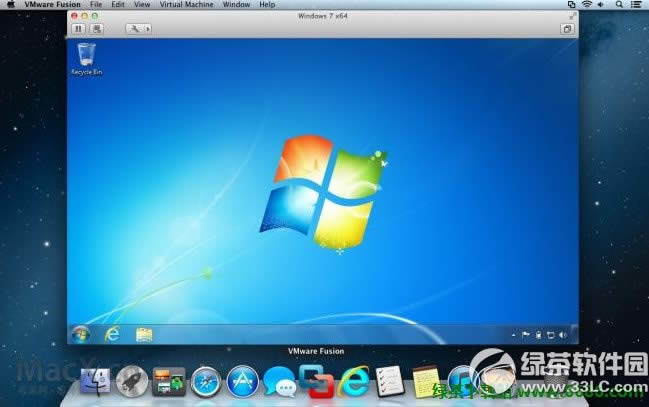The height and width of the screenshot is (407, 649).
Task: Select the Recycle Bin desktop icon
Action: click(87, 59)
